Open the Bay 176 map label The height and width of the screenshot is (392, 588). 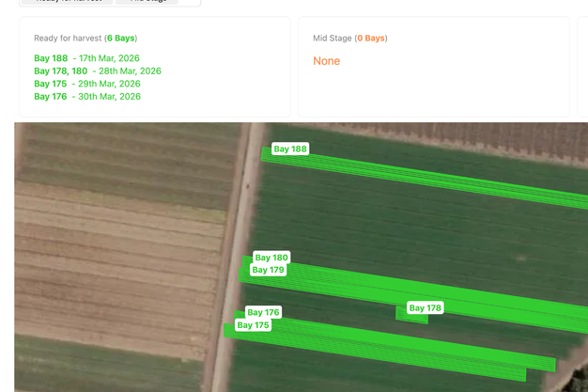263,313
